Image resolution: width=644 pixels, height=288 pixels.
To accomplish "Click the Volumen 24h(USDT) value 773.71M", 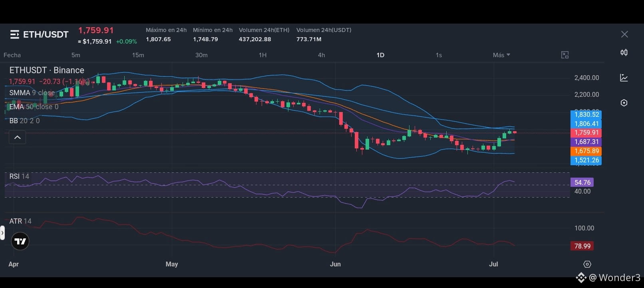I will click(309, 39).
